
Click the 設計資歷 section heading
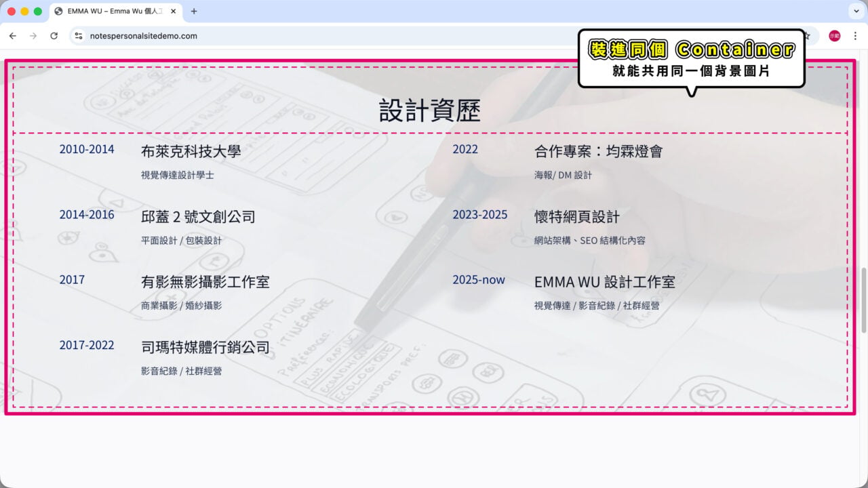coord(430,110)
